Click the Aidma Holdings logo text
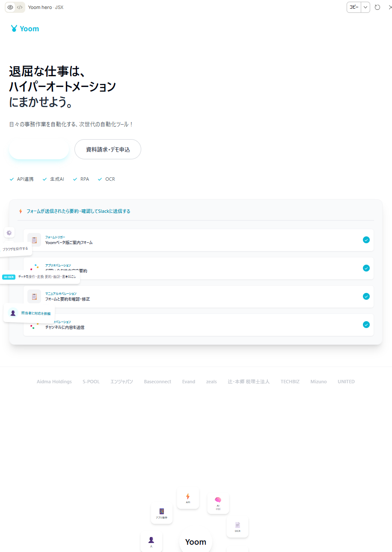 pos(54,382)
